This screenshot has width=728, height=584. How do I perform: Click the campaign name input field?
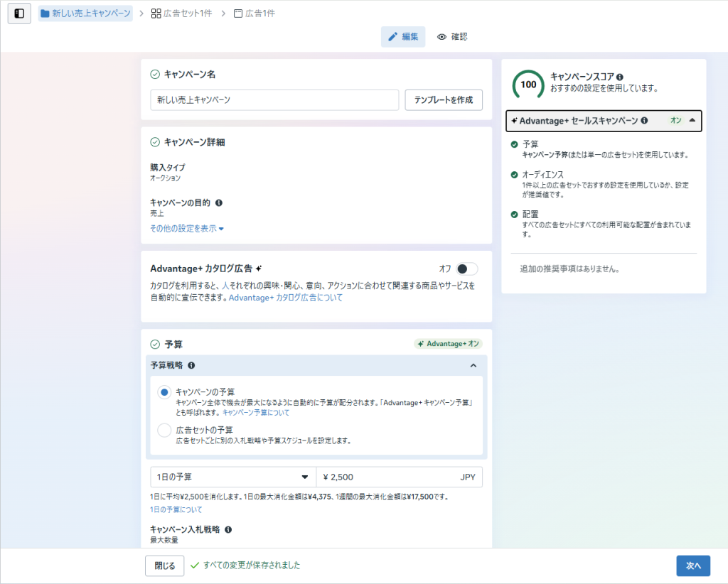click(274, 100)
